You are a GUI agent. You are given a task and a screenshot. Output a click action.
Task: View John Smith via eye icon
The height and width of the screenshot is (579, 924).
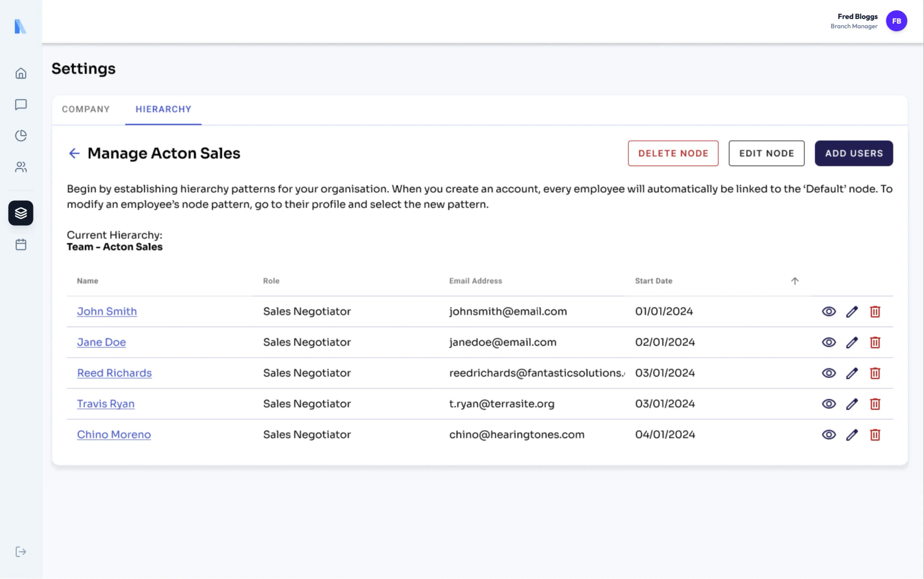point(829,312)
